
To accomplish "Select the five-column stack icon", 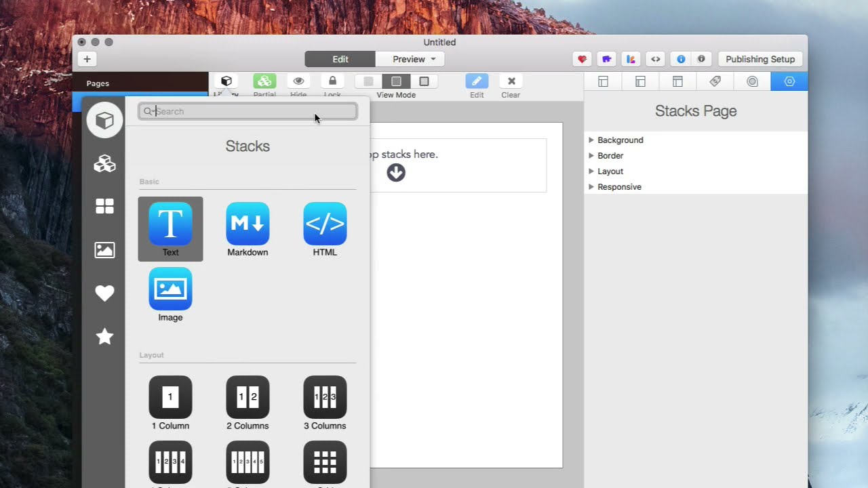I will pos(248,462).
